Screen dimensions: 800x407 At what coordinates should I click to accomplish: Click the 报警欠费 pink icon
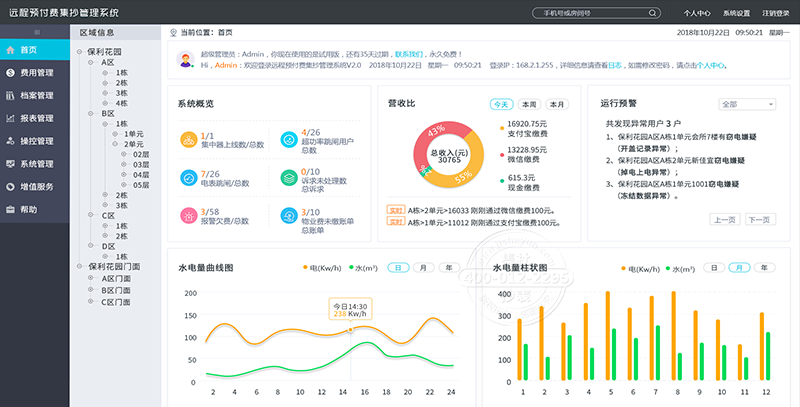pyautogui.click(x=188, y=216)
